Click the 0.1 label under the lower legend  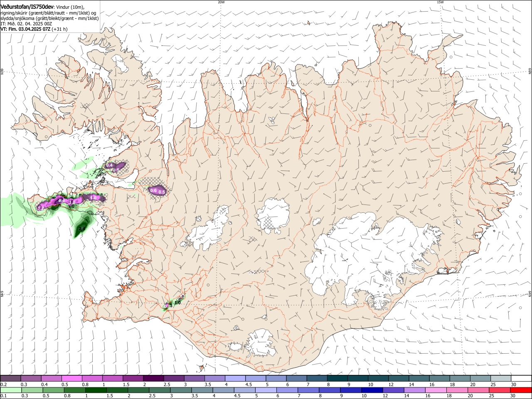click(3, 396)
